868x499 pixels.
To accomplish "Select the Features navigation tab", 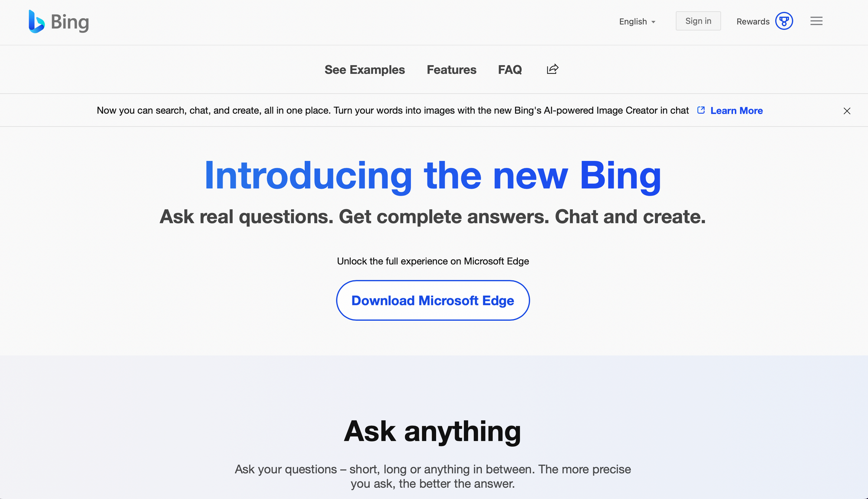I will point(451,69).
